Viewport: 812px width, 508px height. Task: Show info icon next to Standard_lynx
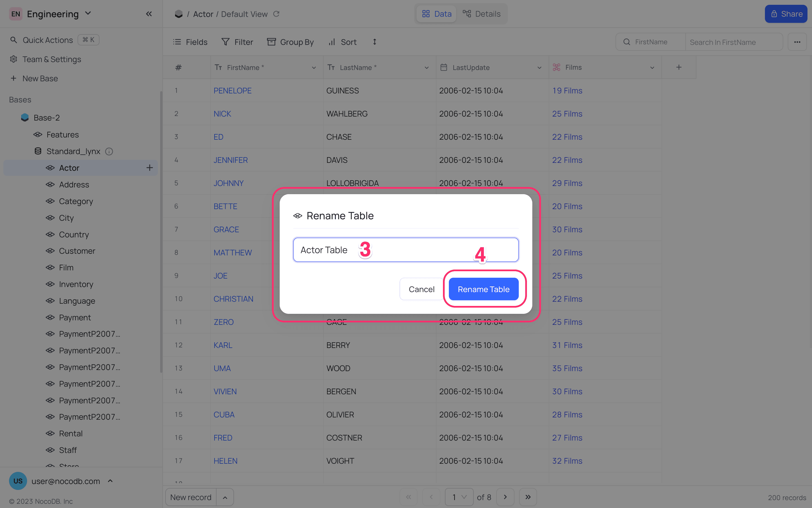pos(109,152)
